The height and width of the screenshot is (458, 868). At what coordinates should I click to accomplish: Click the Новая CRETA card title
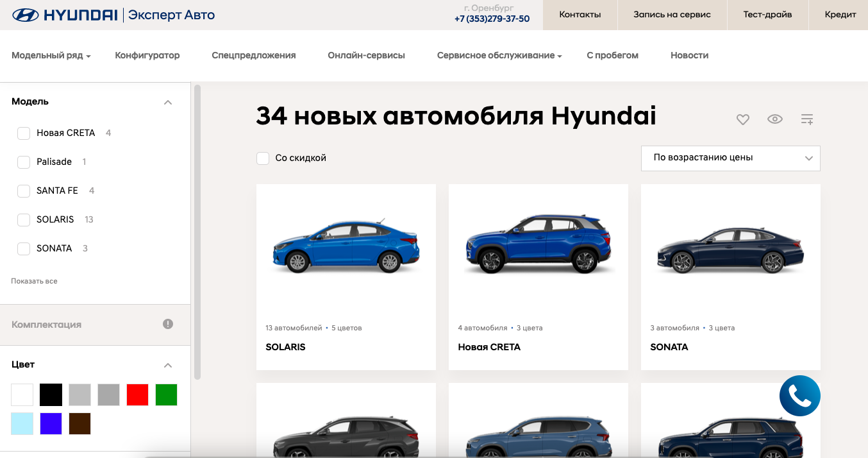[489, 347]
